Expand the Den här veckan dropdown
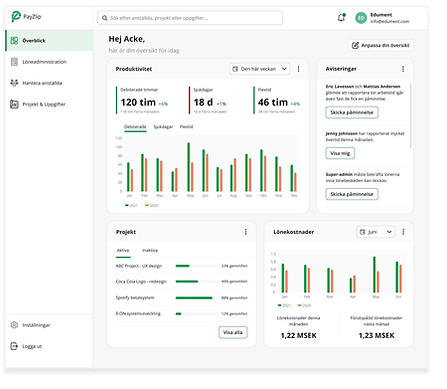447x389 pixels. tap(284, 69)
